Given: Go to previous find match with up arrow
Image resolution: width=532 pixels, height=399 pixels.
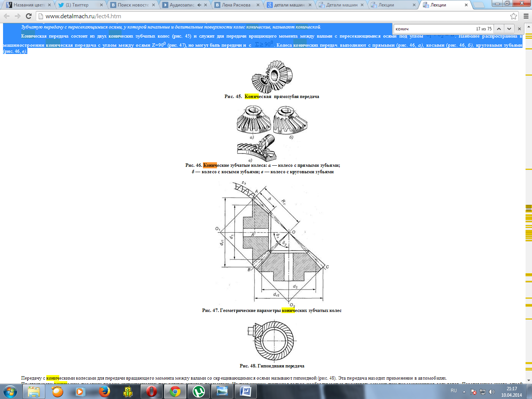Looking at the screenshot, I should pyautogui.click(x=499, y=29).
